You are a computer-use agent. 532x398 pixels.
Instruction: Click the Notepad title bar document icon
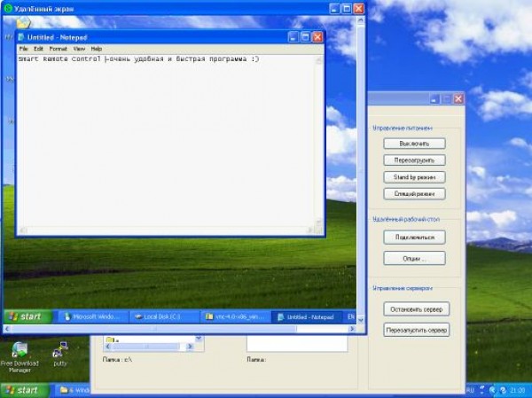[x=21, y=37]
